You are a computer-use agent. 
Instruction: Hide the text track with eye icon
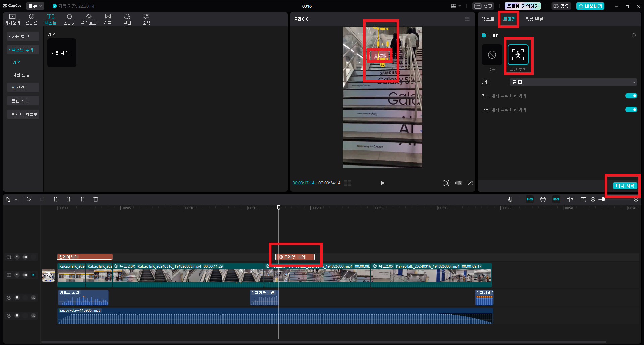tap(25, 257)
